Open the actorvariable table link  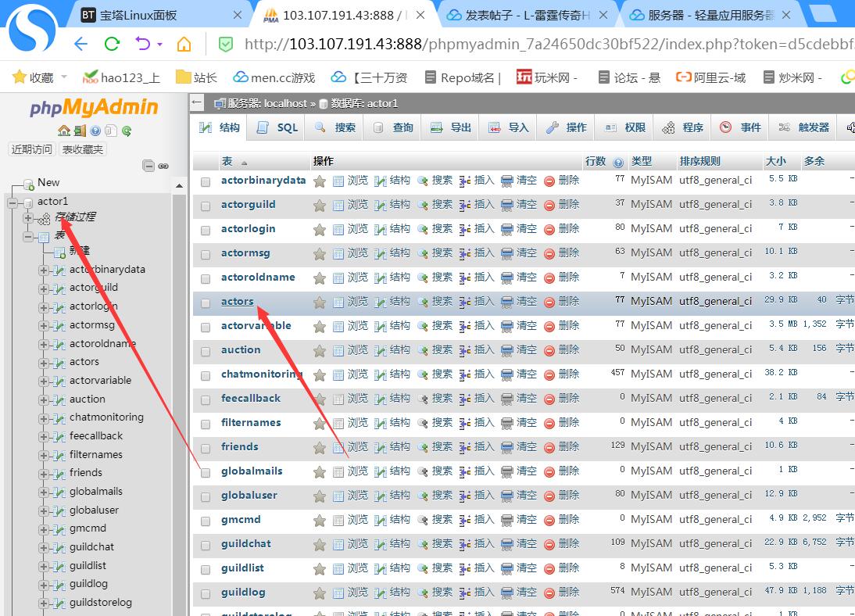256,325
